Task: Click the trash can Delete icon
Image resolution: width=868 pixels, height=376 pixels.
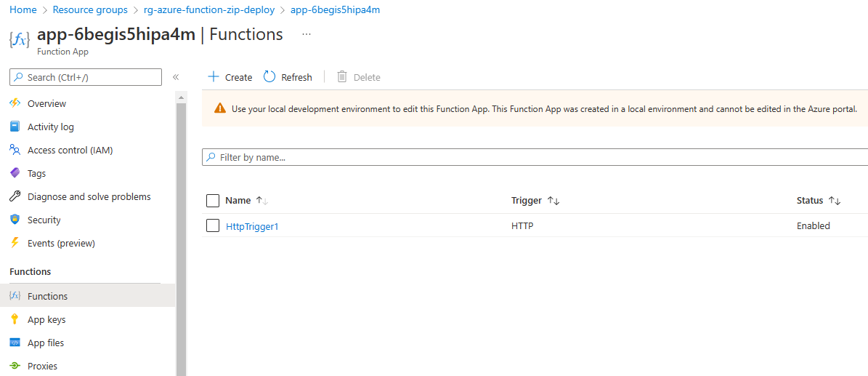Action: coord(342,77)
